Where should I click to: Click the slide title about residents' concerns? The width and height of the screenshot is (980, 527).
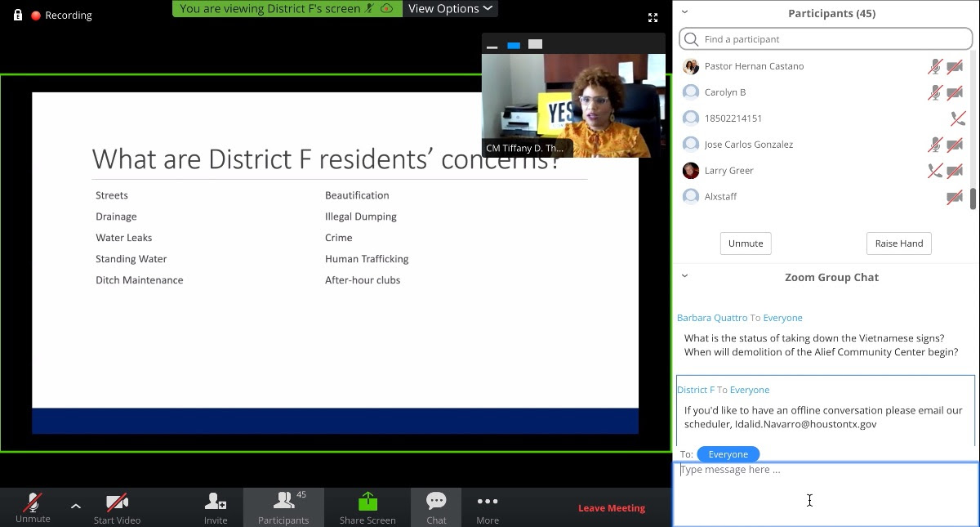[x=326, y=159]
